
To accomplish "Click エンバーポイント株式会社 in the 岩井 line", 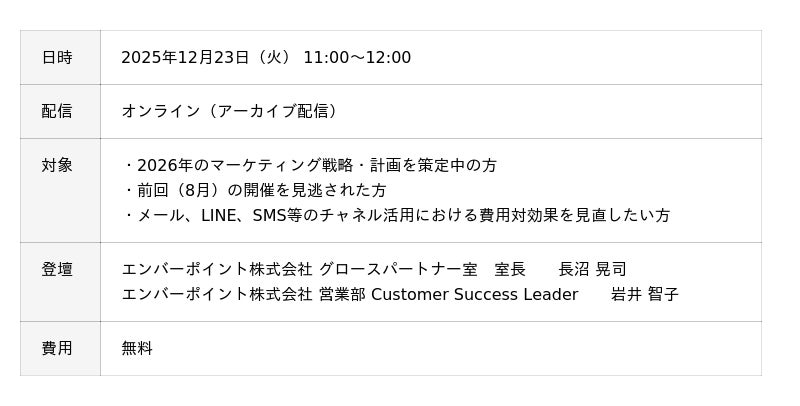I will pyautogui.click(x=217, y=294).
